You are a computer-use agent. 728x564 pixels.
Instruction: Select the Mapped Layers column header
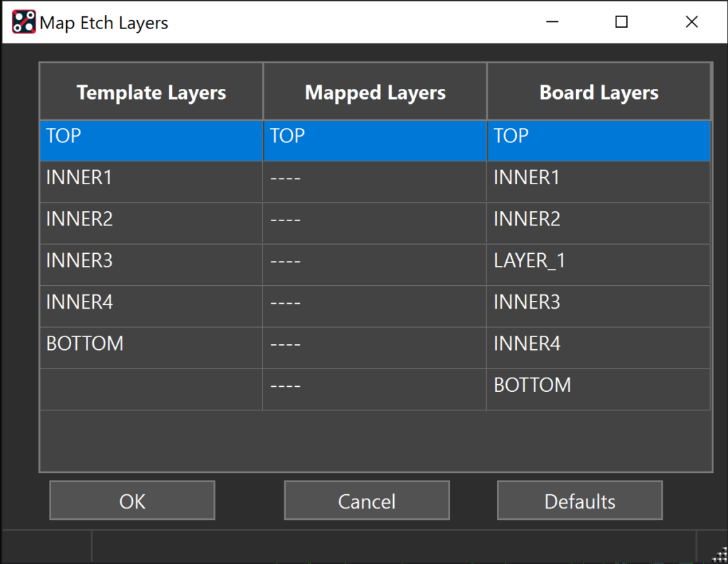[375, 92]
